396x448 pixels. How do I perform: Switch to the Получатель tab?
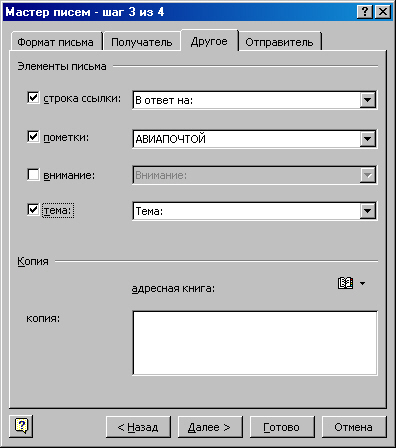(142, 42)
